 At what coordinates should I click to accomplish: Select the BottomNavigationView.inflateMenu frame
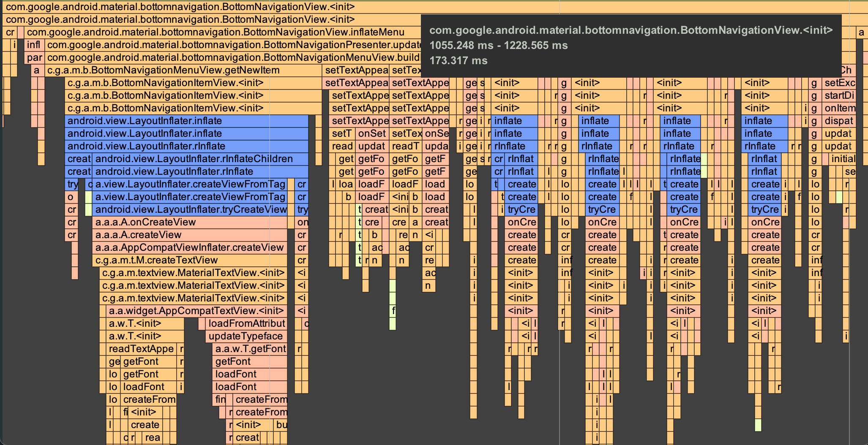pyautogui.click(x=211, y=32)
